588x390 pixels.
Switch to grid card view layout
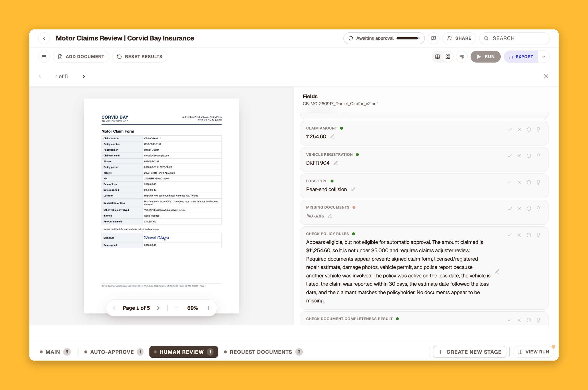point(448,57)
